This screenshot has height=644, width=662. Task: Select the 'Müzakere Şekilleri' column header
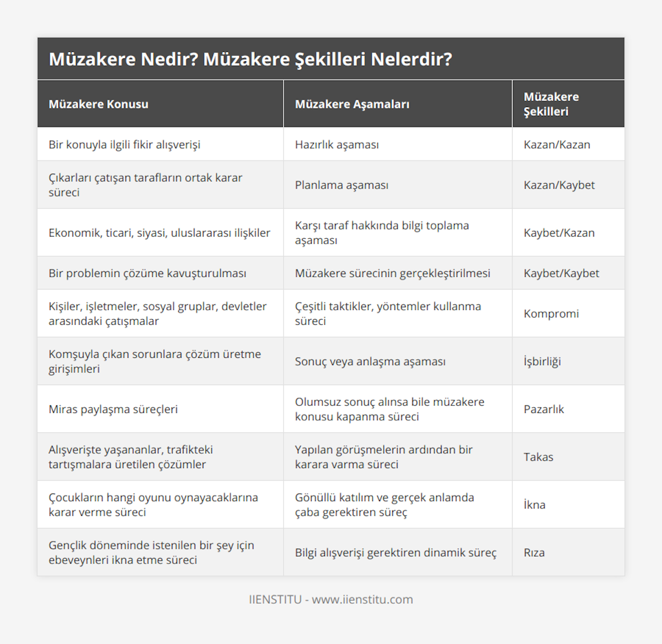[x=551, y=104]
